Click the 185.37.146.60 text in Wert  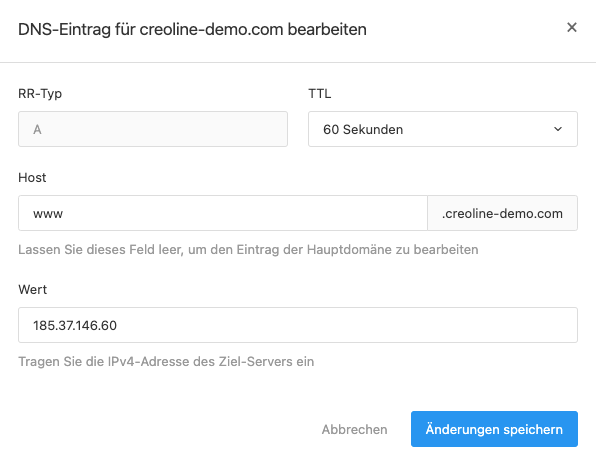(x=75, y=325)
